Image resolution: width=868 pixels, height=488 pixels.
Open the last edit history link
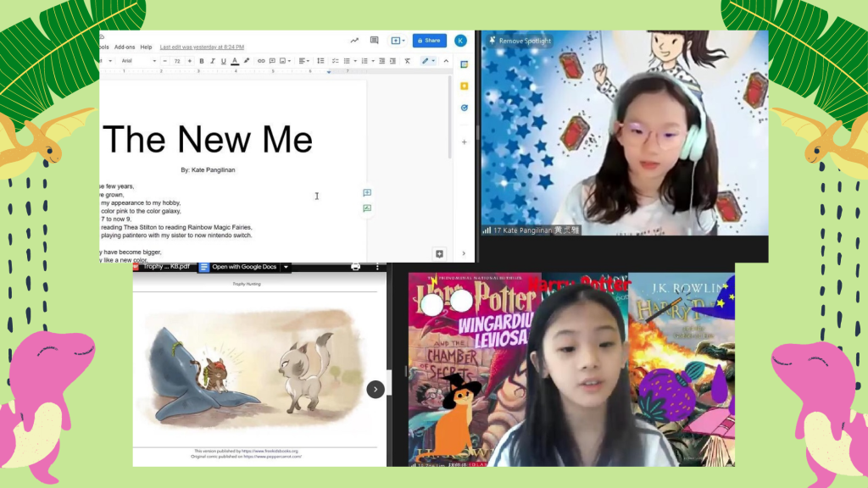point(202,47)
